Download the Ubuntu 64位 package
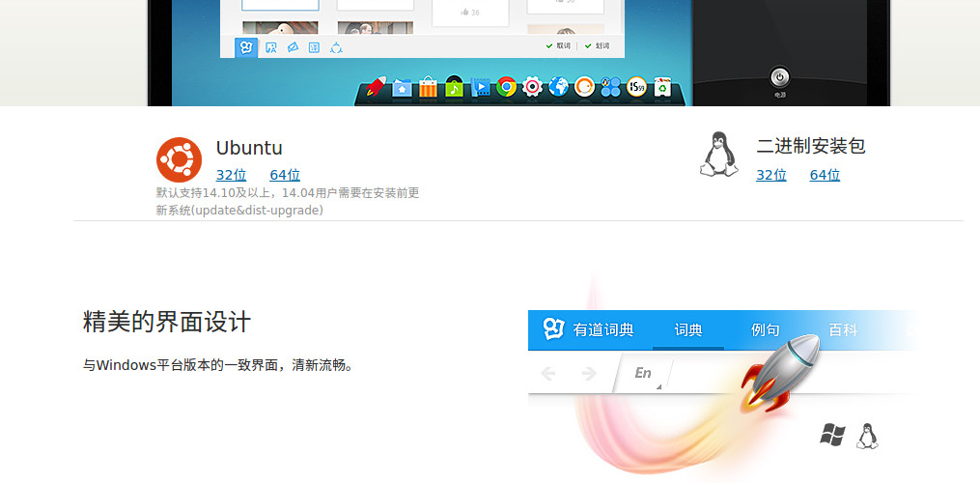The height and width of the screenshot is (483, 980). pos(285,175)
